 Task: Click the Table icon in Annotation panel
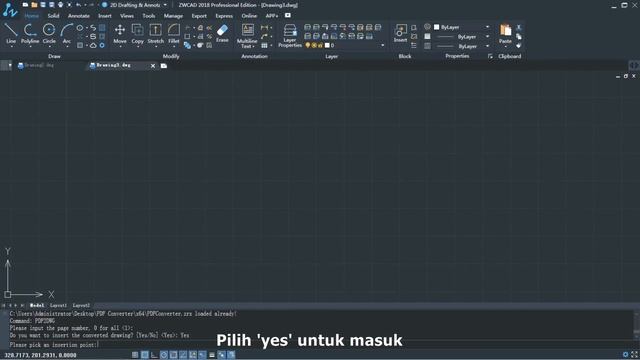pos(264,45)
